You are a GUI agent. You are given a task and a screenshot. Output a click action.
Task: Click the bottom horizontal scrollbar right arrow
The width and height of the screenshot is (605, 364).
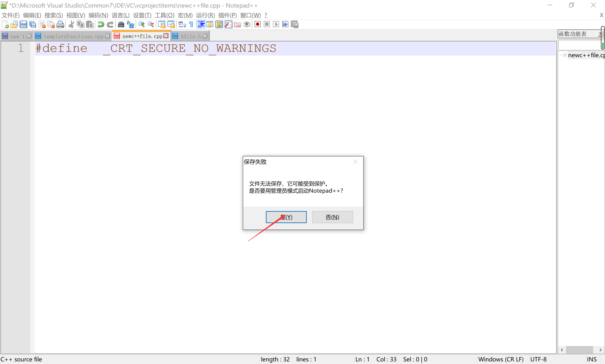pyautogui.click(x=601, y=350)
